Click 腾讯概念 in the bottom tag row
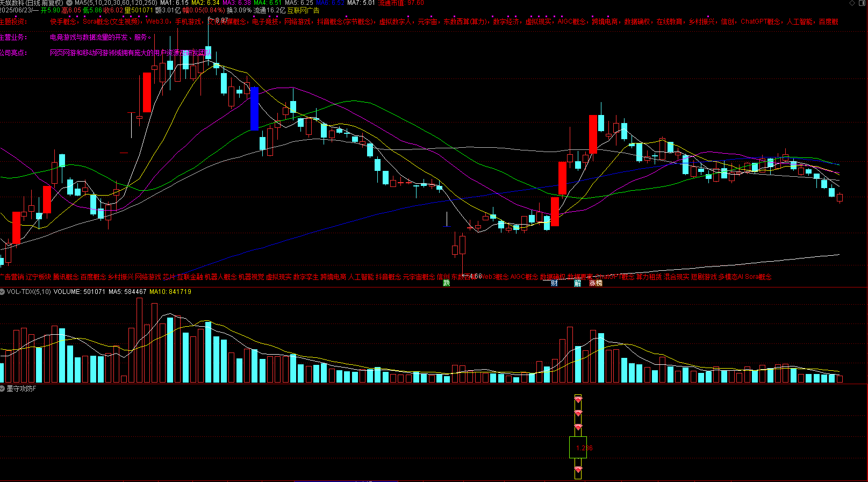This screenshot has height=482, width=868. [x=66, y=277]
